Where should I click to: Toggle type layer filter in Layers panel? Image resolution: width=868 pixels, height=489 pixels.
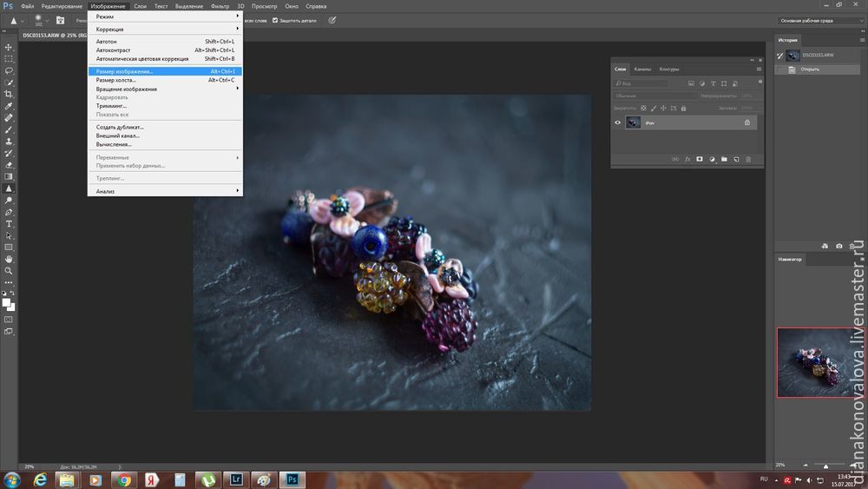tap(713, 83)
